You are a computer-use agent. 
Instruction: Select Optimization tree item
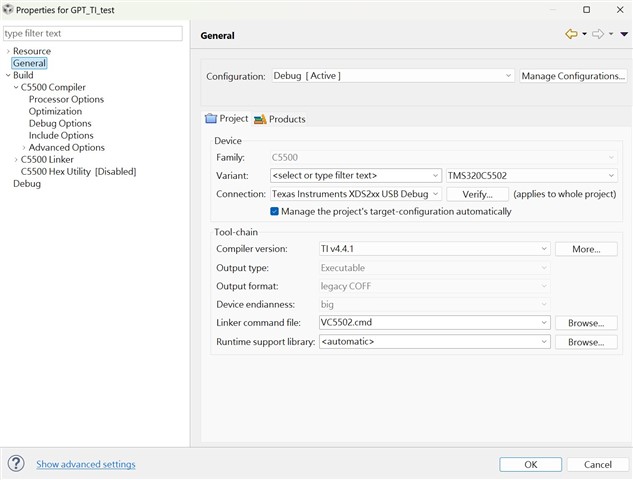coord(55,111)
